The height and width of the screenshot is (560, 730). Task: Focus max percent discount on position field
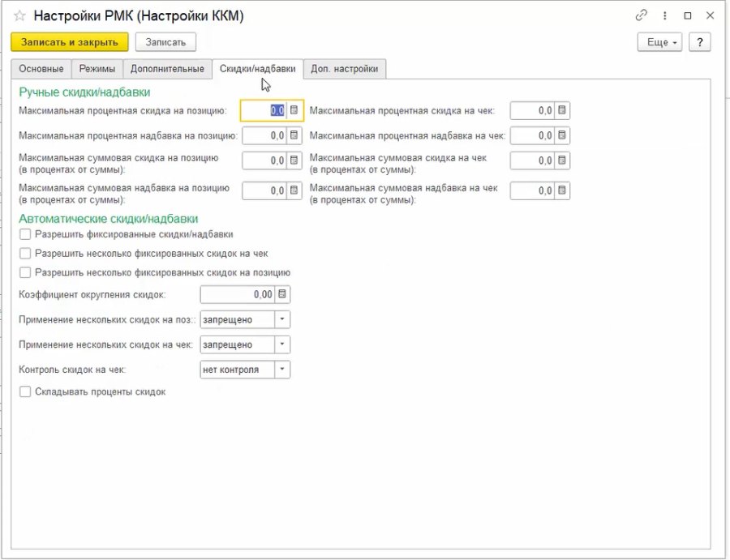[264, 111]
